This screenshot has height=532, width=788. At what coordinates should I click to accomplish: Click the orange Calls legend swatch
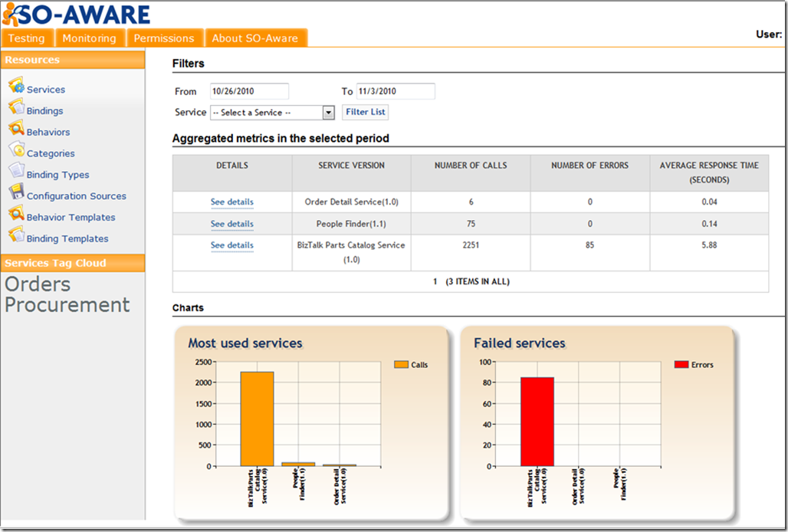[401, 365]
